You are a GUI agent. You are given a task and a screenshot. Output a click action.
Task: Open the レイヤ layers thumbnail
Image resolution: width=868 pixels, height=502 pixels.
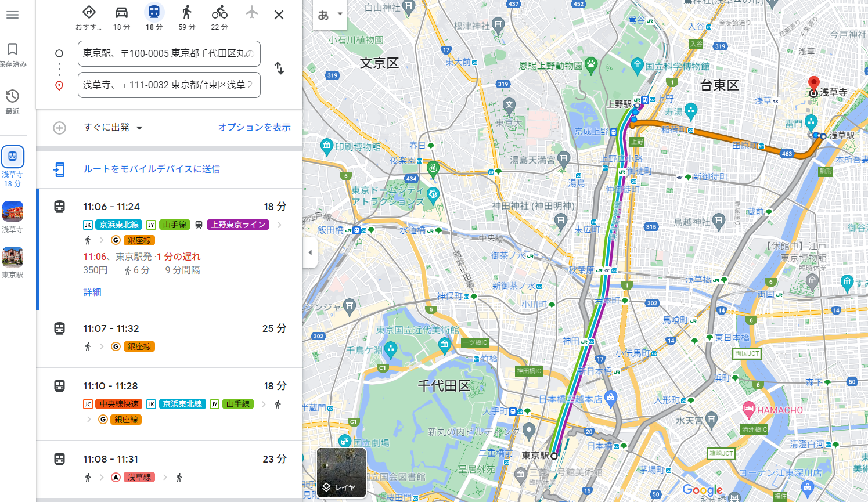click(x=341, y=473)
